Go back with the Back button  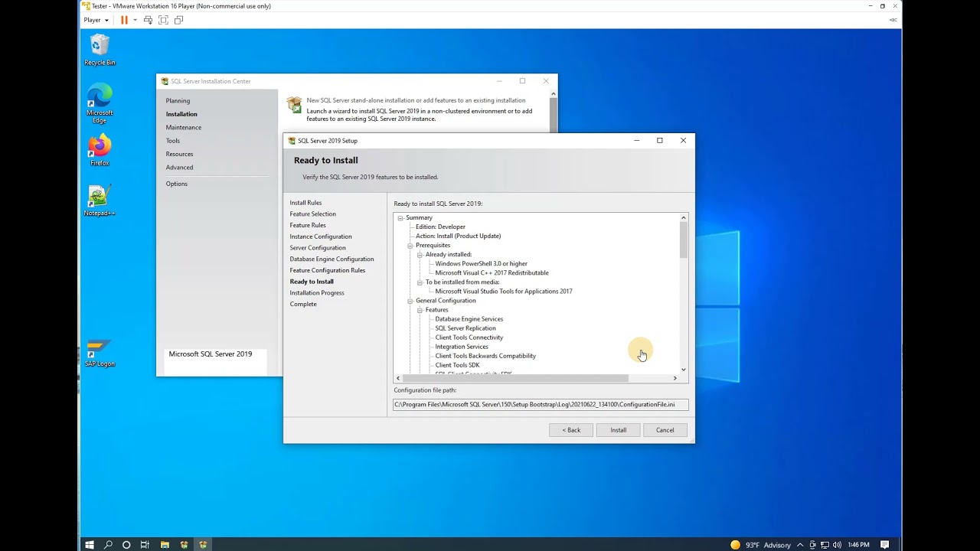tap(570, 430)
